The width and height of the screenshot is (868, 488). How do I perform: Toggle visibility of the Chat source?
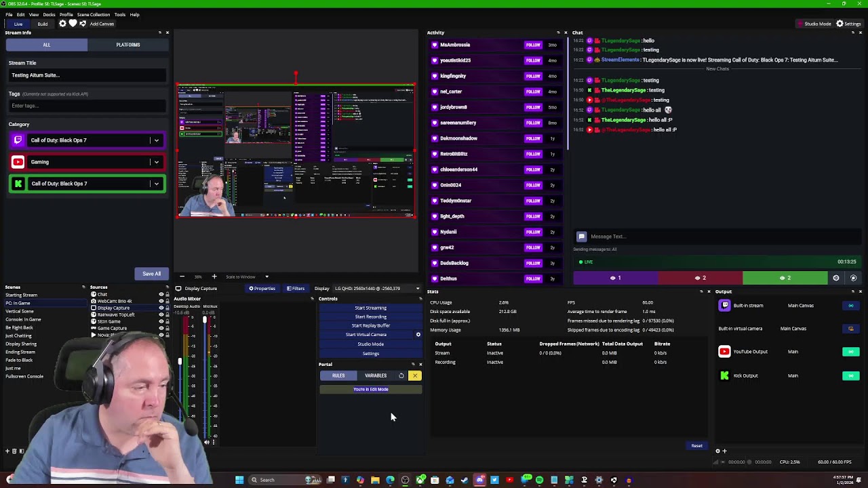coord(161,295)
